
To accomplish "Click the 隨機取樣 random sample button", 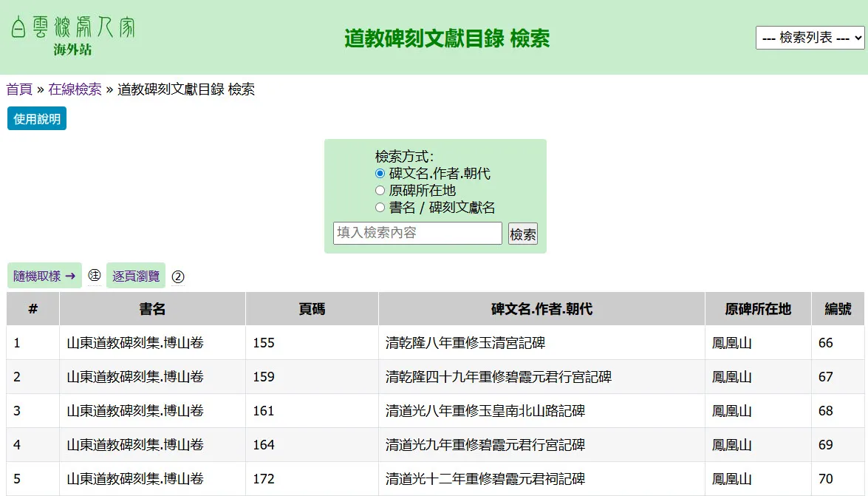I will click(44, 276).
